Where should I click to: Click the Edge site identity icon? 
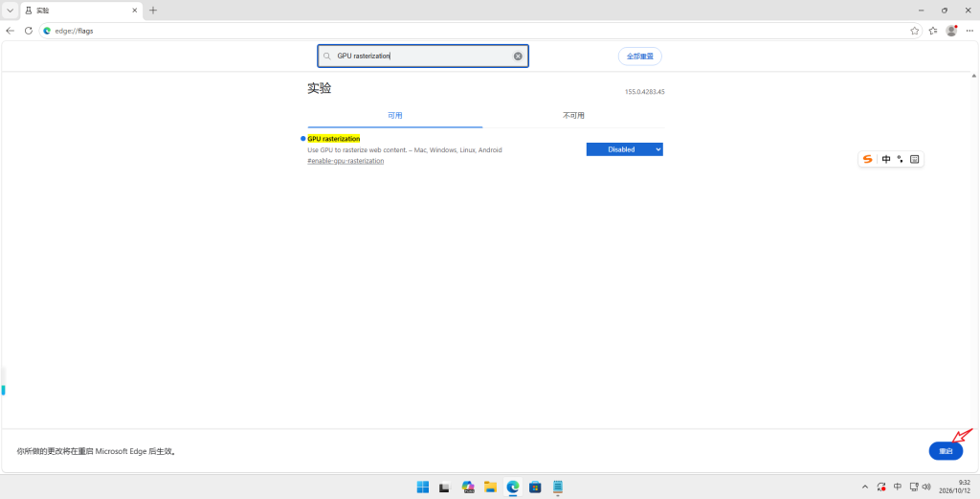pos(47,31)
